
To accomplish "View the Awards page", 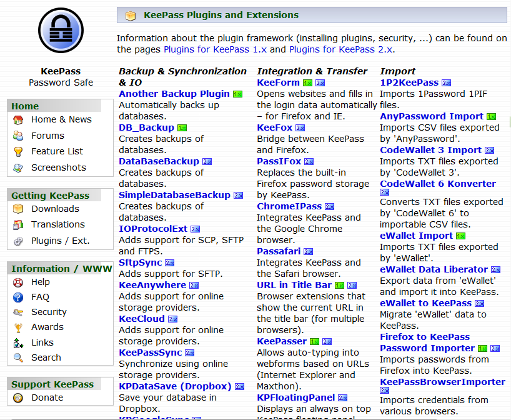I will 47,327.
